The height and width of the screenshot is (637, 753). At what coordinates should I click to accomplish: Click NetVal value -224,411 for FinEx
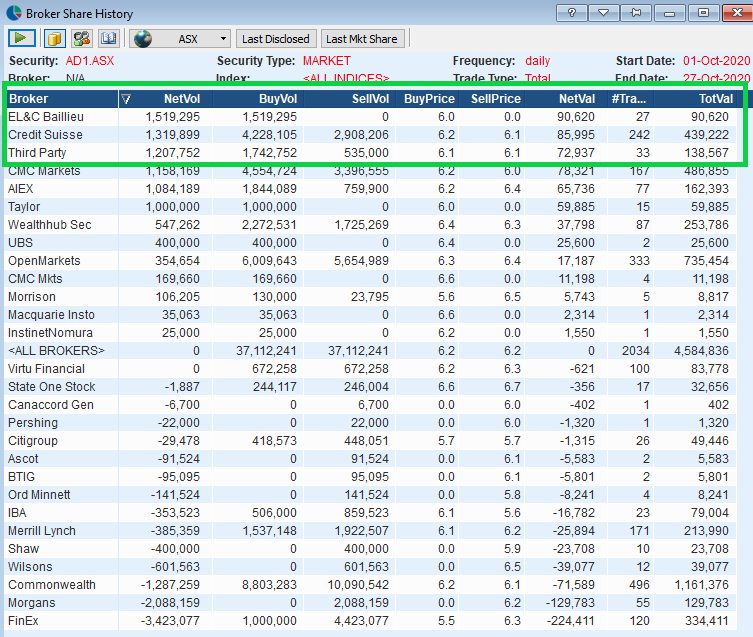pos(571,621)
